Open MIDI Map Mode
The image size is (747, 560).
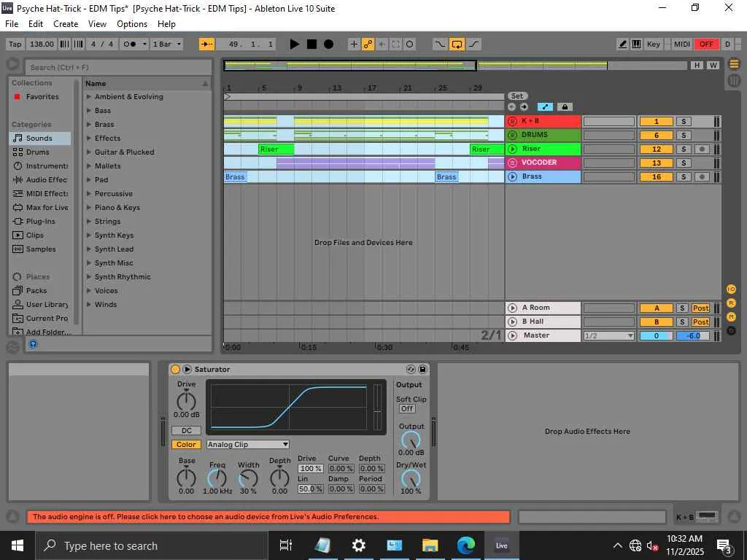682,44
